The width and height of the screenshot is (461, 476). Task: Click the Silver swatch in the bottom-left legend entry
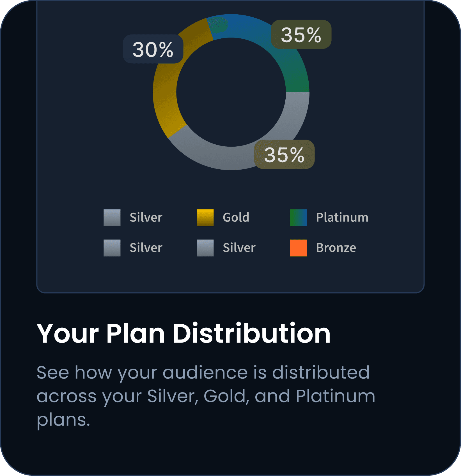click(112, 248)
